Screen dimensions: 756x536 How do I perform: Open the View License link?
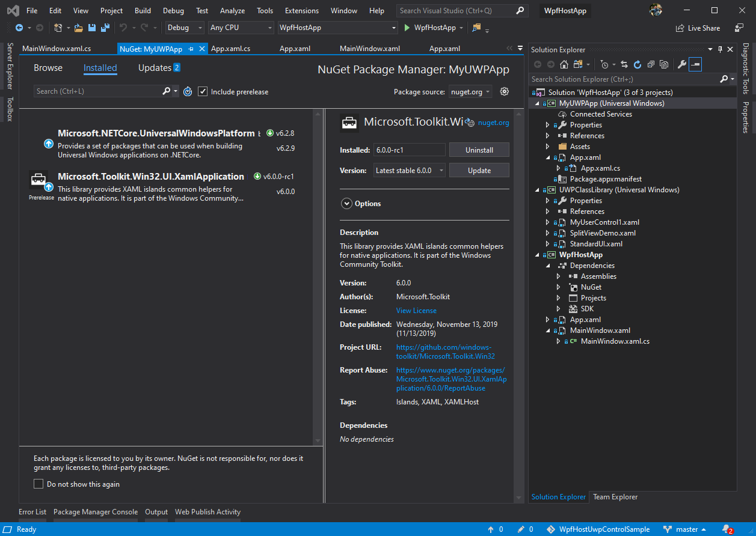416,311
